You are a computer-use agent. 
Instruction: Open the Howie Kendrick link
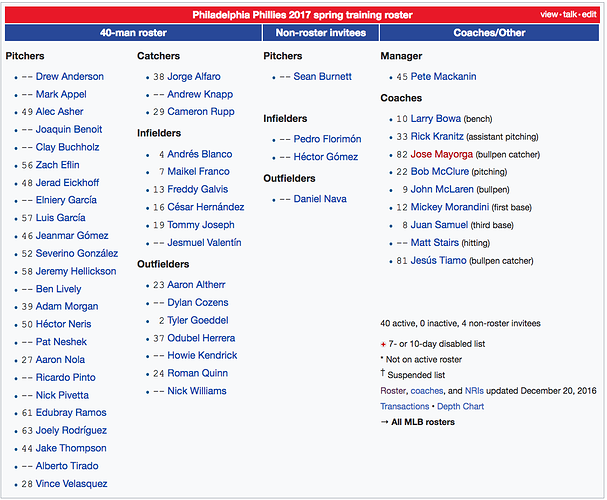tap(202, 356)
